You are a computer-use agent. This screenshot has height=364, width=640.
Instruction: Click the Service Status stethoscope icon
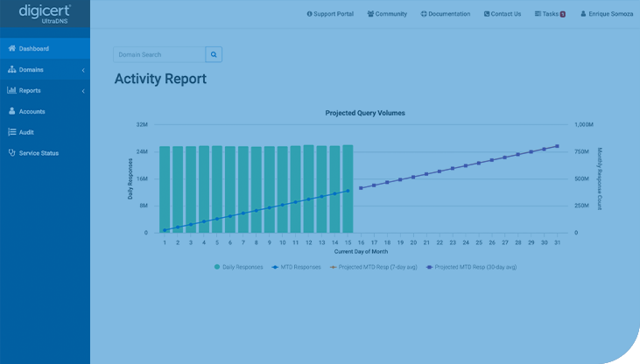point(11,153)
